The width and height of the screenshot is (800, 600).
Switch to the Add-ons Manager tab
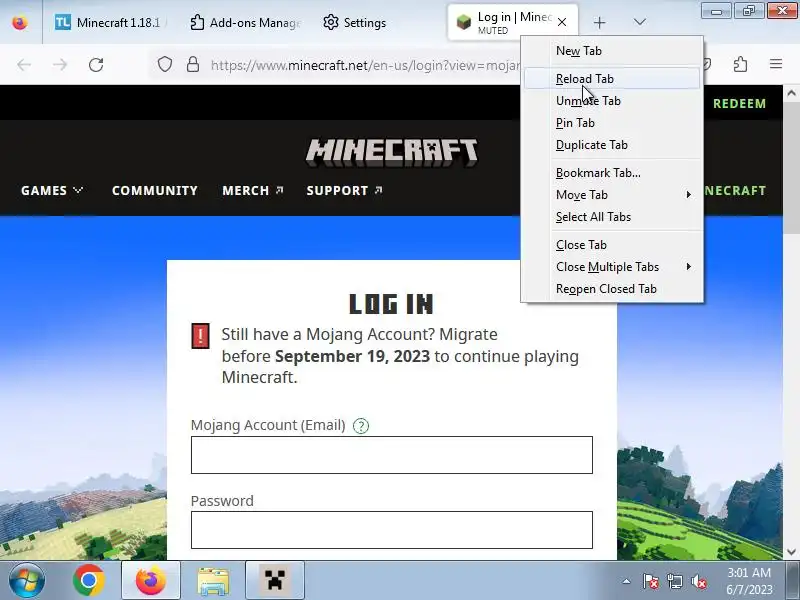tap(245, 22)
